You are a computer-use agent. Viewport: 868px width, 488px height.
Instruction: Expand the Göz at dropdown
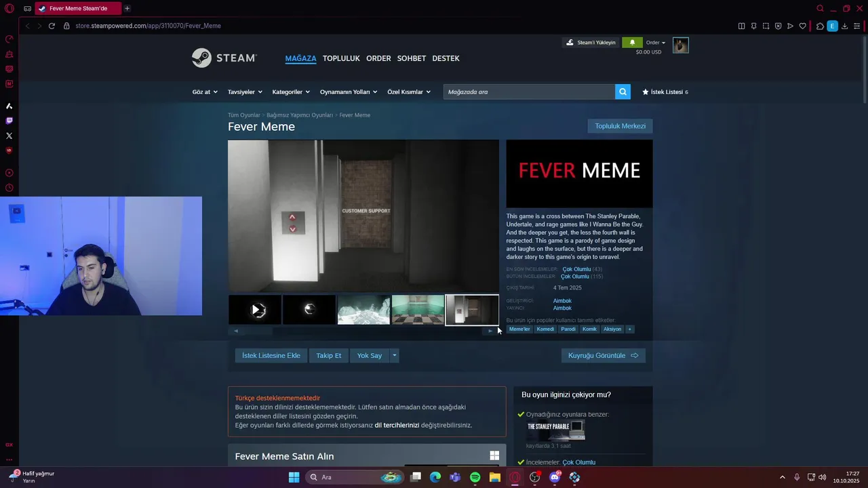205,91
